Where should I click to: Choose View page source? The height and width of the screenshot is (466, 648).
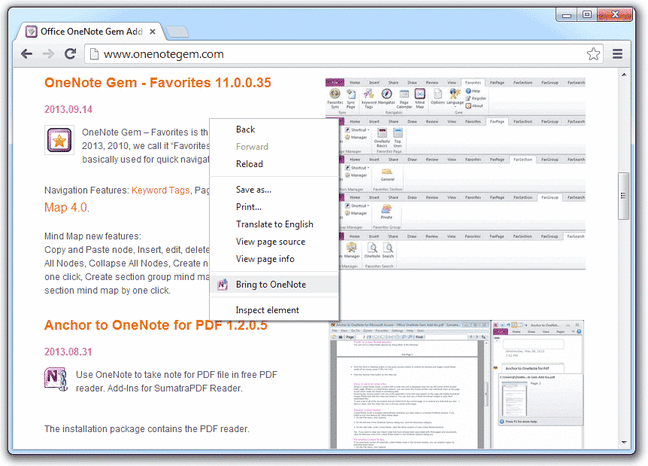coord(274,242)
